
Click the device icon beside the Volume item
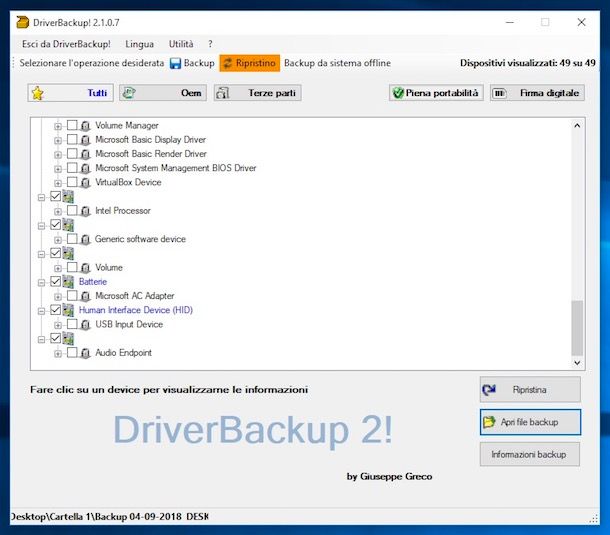tap(85, 268)
